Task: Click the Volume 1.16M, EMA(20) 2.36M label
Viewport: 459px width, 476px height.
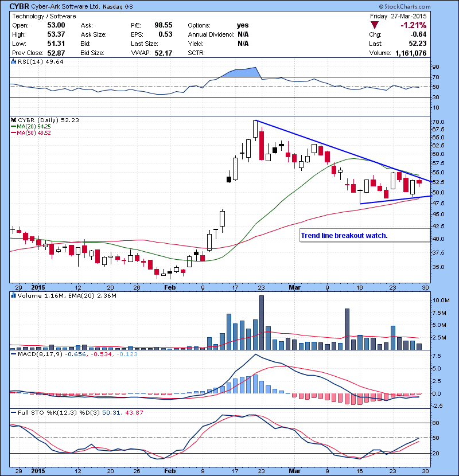Action: 67,296
